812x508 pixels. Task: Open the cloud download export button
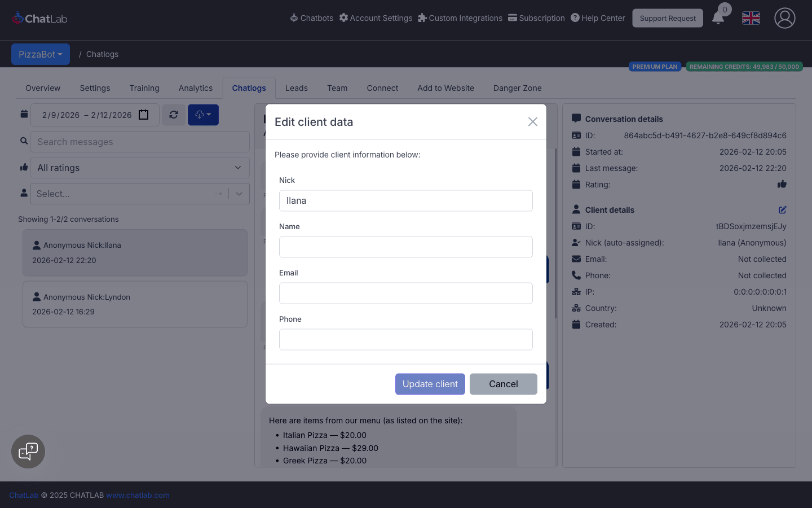click(203, 115)
